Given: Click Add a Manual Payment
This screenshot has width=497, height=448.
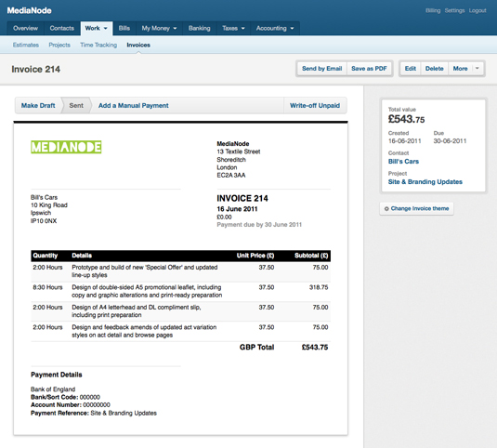Looking at the screenshot, I should (x=134, y=106).
